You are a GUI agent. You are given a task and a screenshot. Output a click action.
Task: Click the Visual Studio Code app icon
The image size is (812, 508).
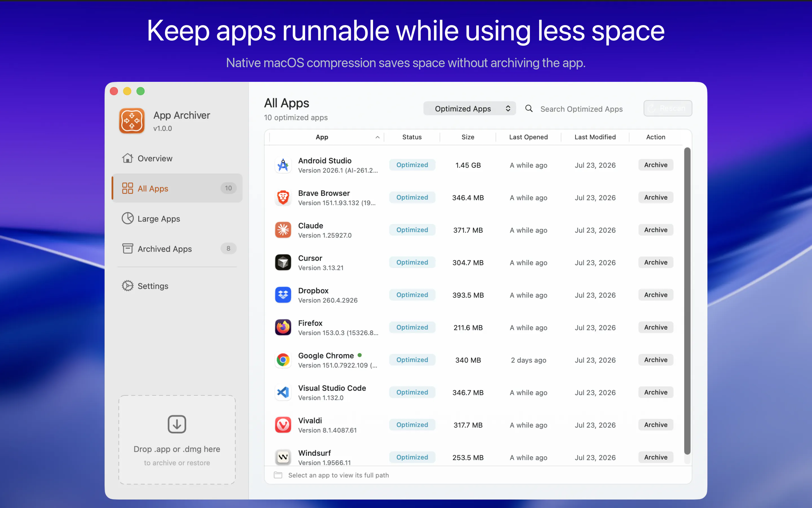(283, 392)
